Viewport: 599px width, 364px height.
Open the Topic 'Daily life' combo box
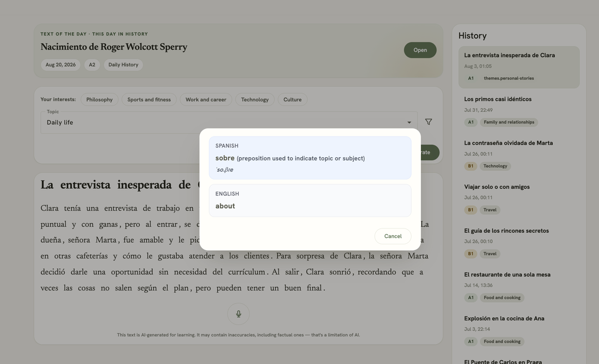point(229,122)
